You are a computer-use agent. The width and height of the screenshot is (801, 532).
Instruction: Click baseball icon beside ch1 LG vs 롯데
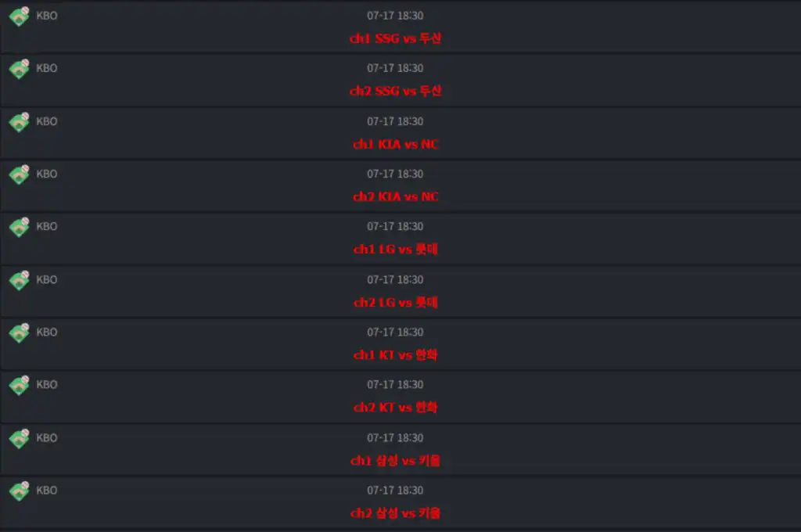(x=20, y=228)
